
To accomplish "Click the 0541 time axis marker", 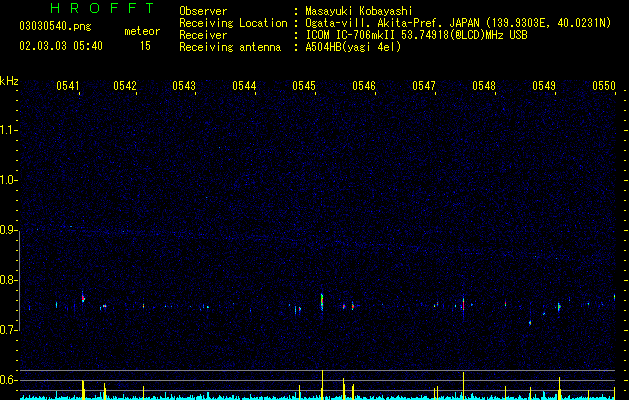I will point(68,86).
